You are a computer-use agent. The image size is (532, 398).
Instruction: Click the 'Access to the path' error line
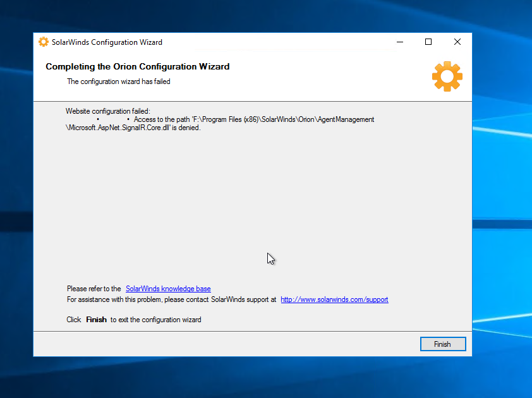coord(254,119)
